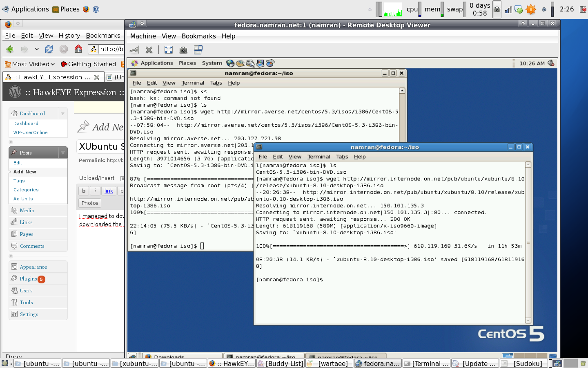
Task: Toggle the italic 'i' formatting button
Action: 95,191
